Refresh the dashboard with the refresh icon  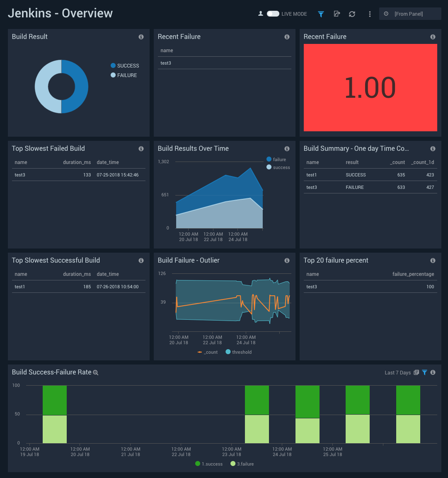coord(352,14)
